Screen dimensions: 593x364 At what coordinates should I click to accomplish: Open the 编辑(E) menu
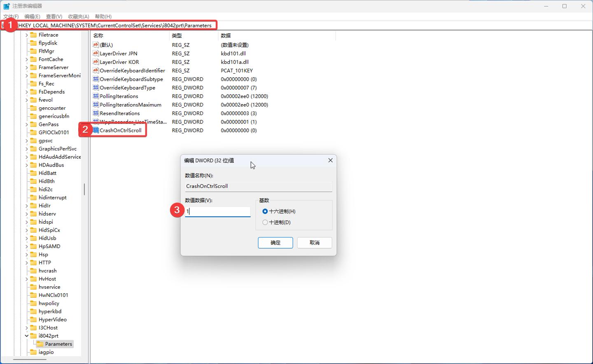click(x=32, y=16)
